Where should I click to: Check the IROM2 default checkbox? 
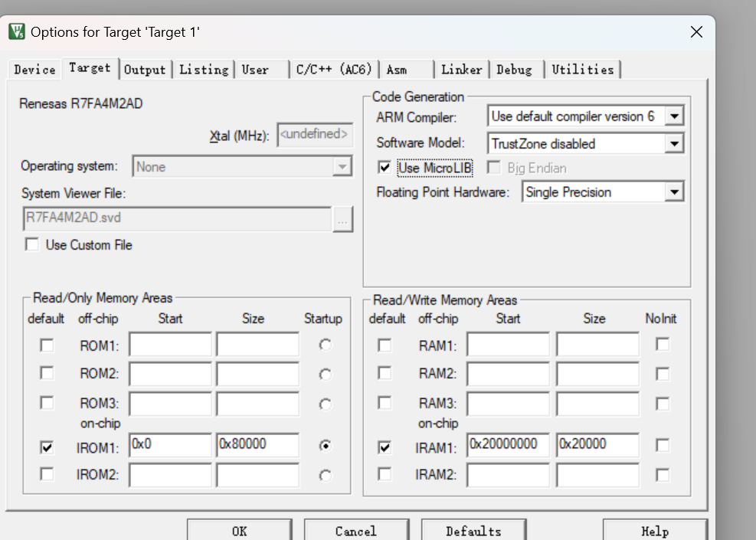point(47,474)
